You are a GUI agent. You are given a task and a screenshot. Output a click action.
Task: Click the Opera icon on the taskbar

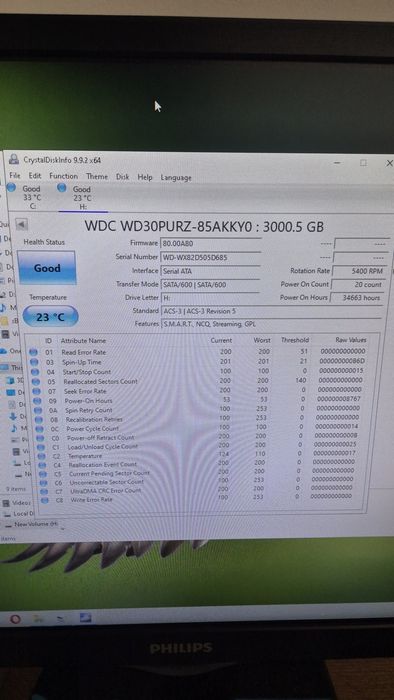pos(15,619)
